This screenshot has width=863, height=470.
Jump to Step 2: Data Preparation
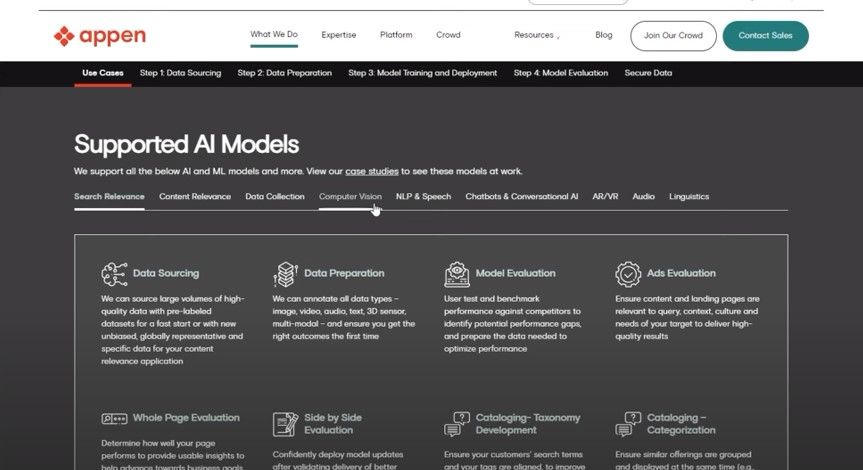click(x=285, y=73)
